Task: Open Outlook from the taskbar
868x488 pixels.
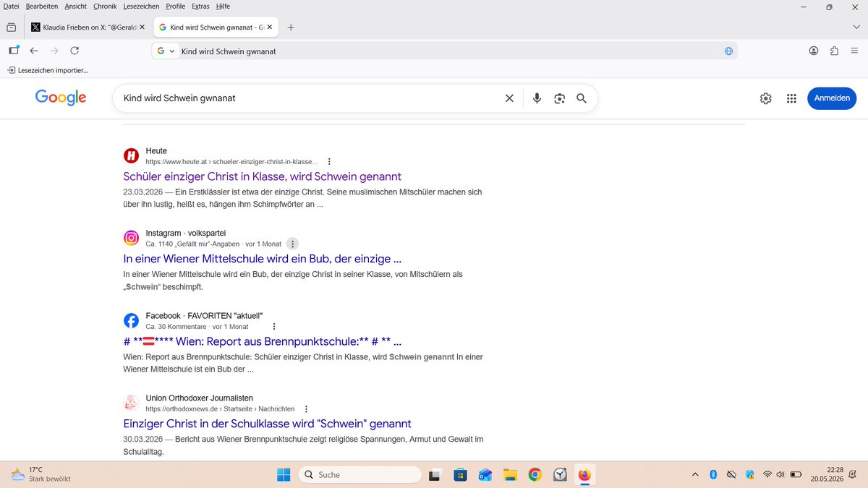Action: [x=485, y=475]
